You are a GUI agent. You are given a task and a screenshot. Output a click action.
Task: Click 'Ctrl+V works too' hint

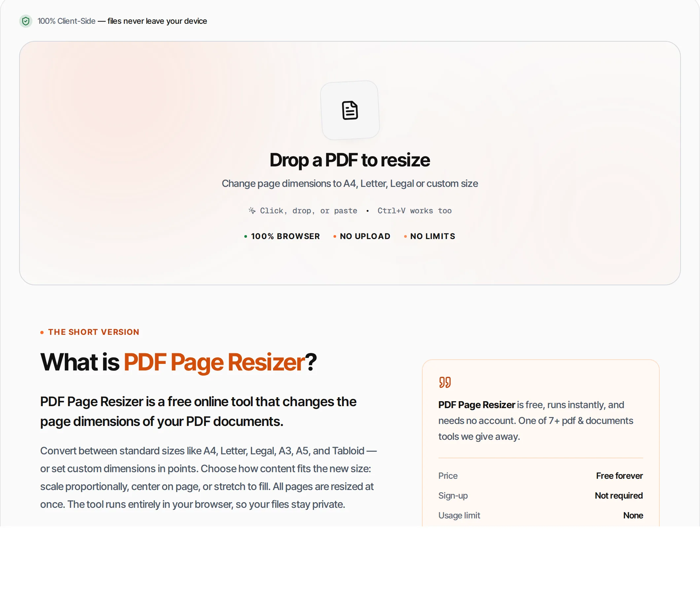point(414,211)
